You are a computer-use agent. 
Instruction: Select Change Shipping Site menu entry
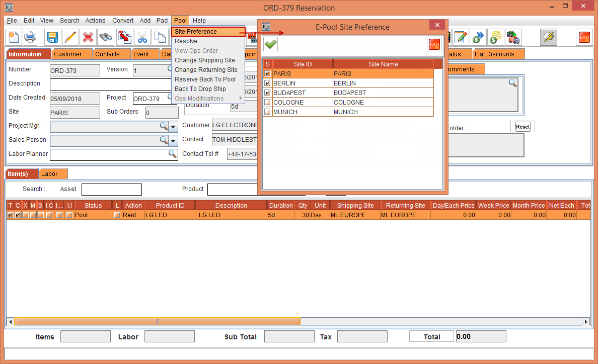pyautogui.click(x=205, y=60)
